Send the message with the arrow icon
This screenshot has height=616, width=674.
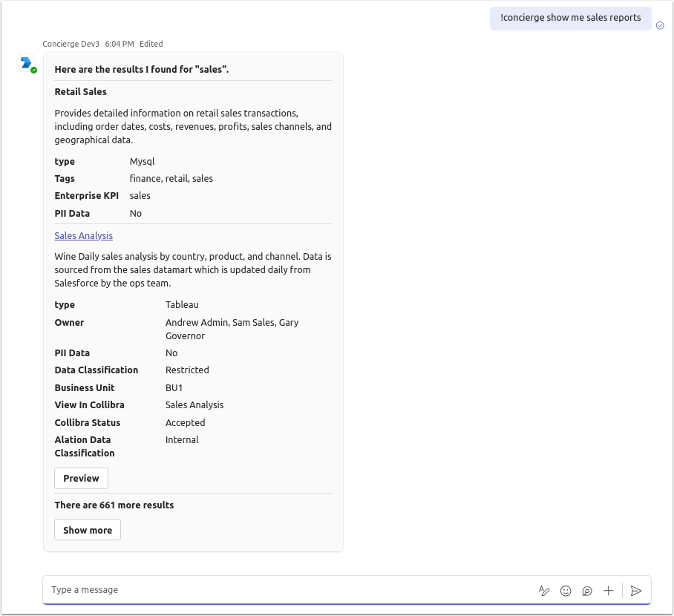pos(635,591)
